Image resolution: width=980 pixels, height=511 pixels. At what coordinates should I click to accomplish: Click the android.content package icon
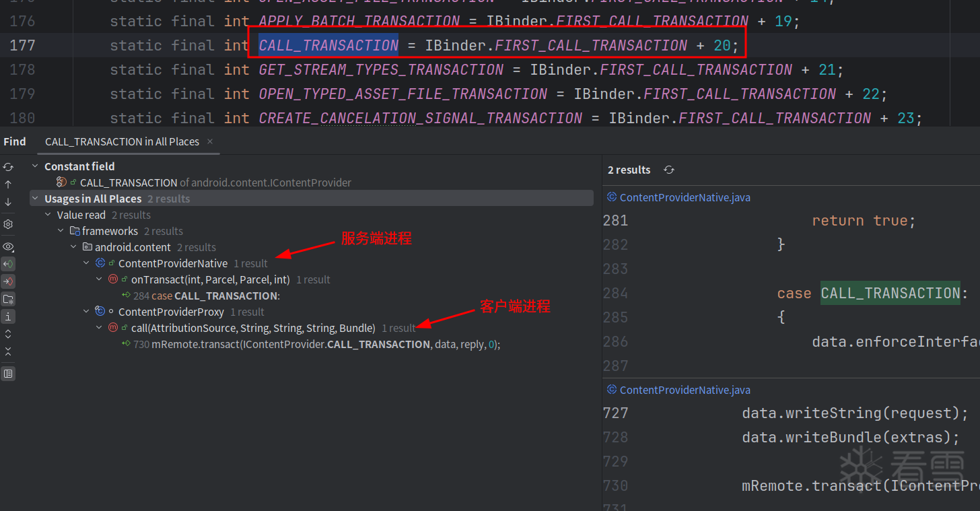point(87,247)
